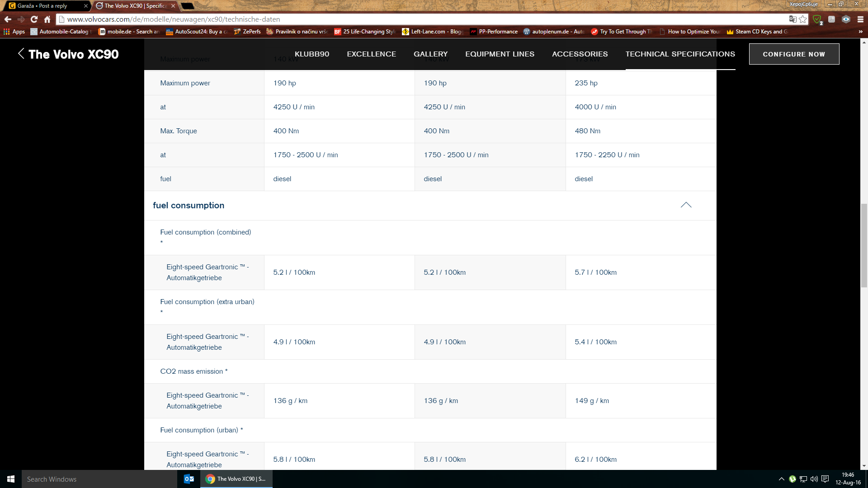Image resolution: width=868 pixels, height=488 pixels.
Task: Open the How to Optimize Your bookmark
Action: coord(689,32)
